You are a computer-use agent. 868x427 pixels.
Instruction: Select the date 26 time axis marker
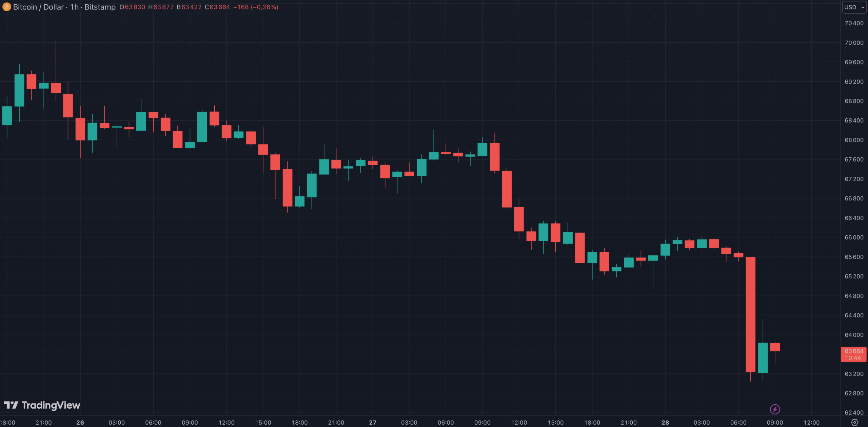click(80, 423)
